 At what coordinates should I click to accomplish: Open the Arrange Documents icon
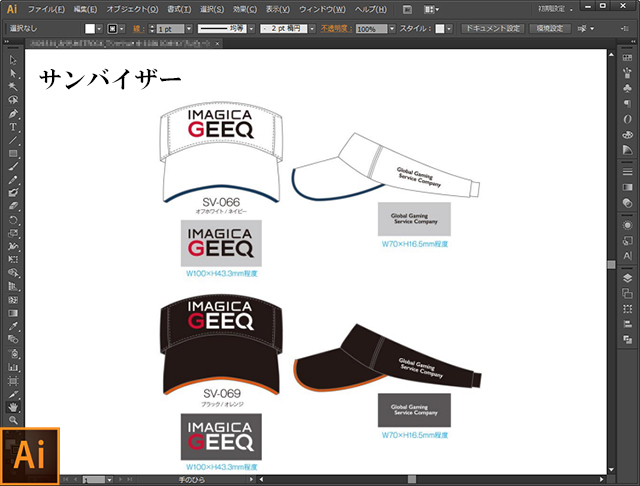[x=431, y=9]
